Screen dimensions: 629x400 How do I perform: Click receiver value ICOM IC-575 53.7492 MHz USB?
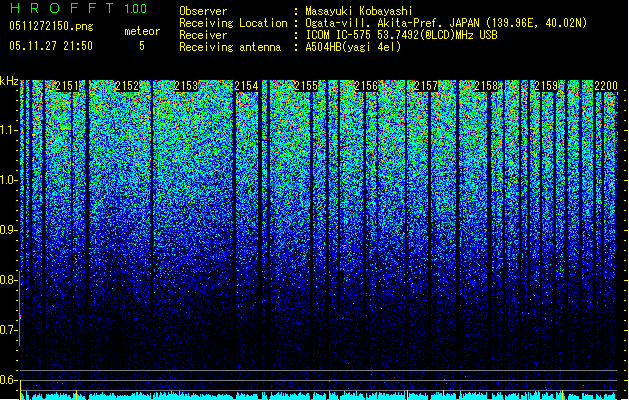click(x=401, y=35)
